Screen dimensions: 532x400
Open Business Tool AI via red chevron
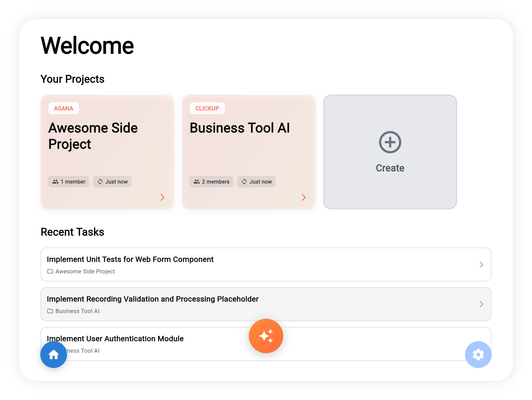pyautogui.click(x=303, y=197)
